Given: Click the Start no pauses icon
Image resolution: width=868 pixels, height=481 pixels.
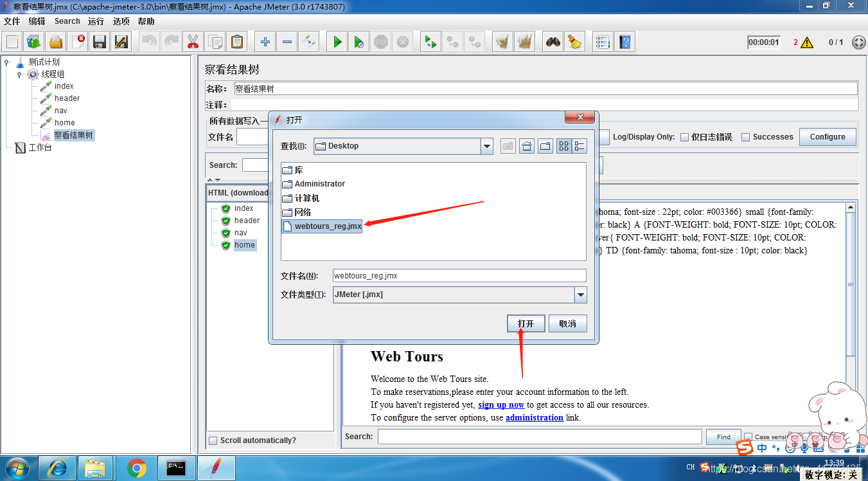Looking at the screenshot, I should [359, 42].
